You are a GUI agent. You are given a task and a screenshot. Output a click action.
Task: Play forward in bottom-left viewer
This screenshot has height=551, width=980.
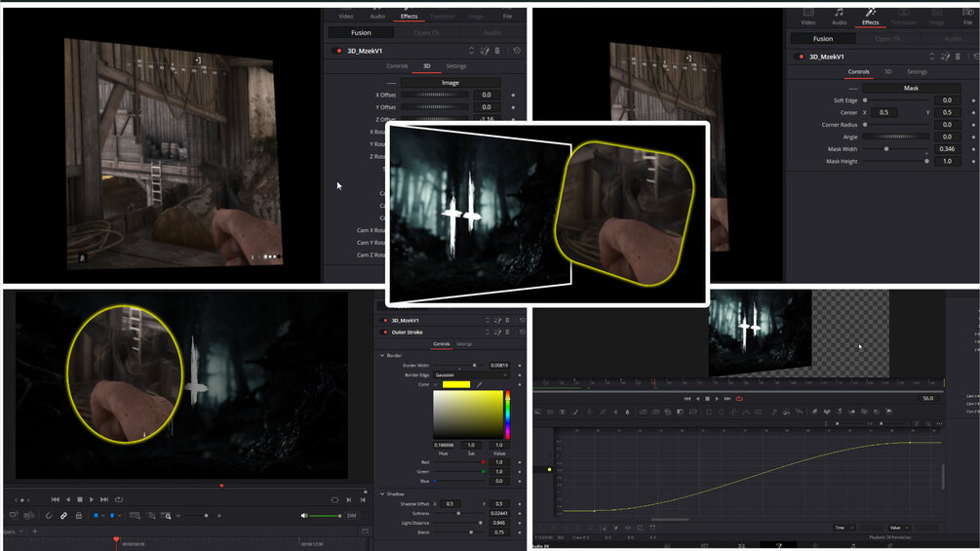click(x=92, y=499)
